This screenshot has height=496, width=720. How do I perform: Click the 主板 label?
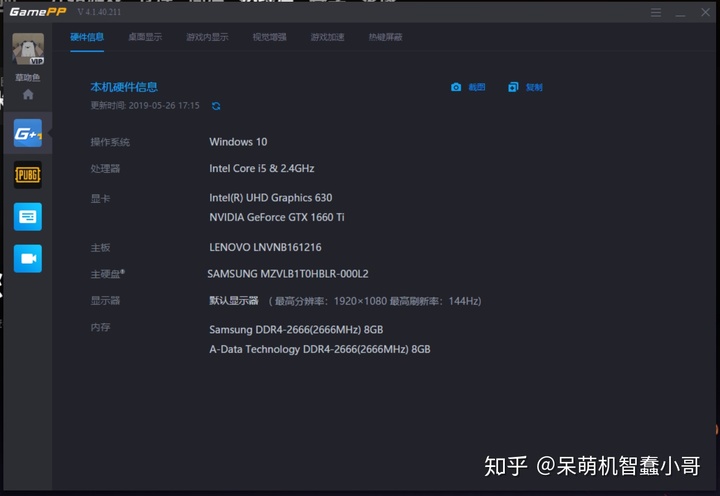point(100,248)
